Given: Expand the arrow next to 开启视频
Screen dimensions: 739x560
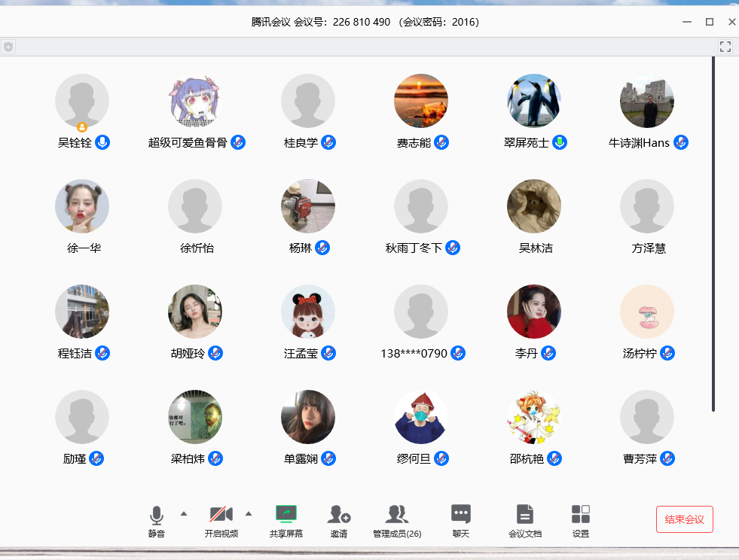Looking at the screenshot, I should (x=249, y=513).
